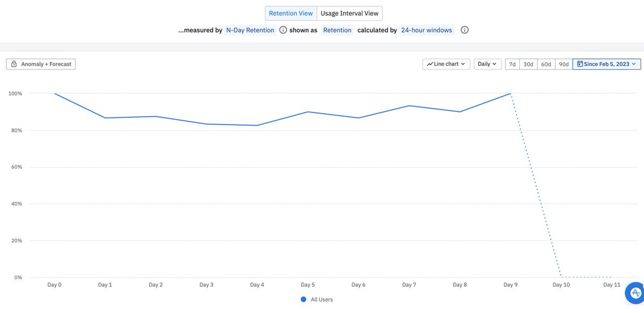This screenshot has width=644, height=313.
Task: Select the 7d date range
Action: (513, 64)
